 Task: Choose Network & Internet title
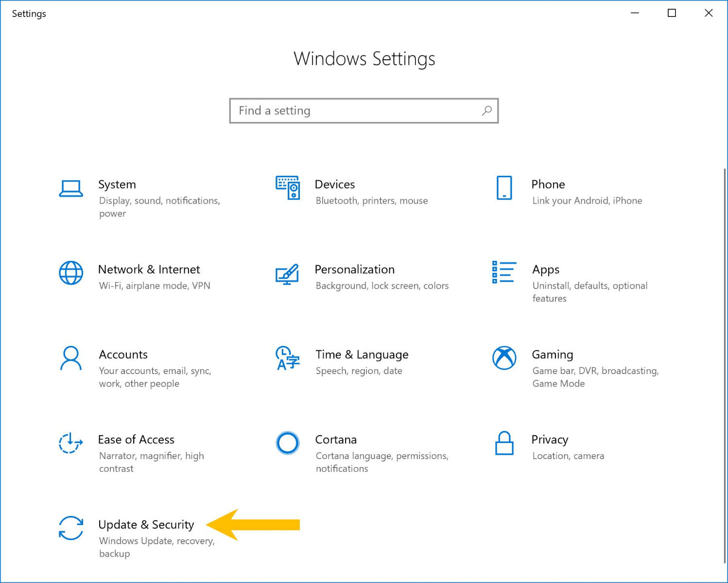coord(149,270)
